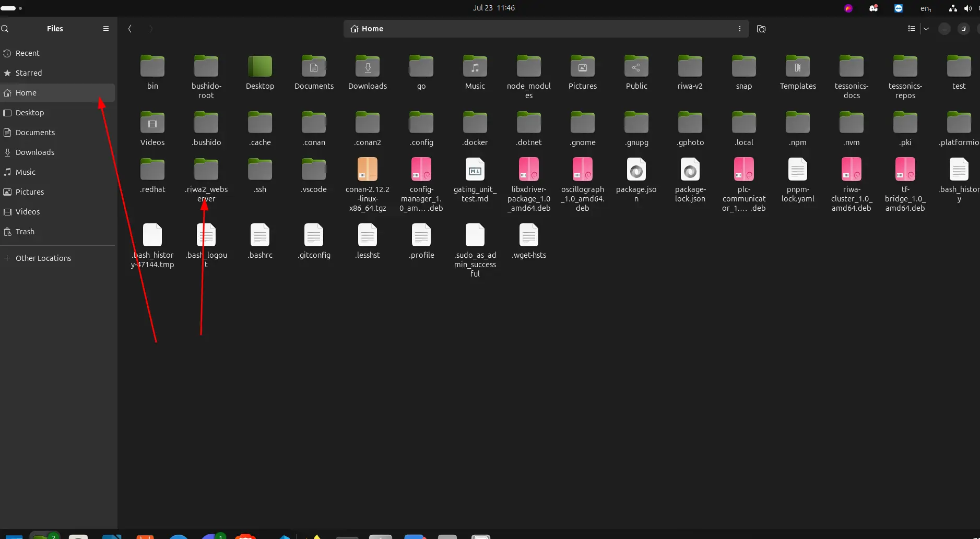
Task: Open Recent in sidebar
Action: click(57, 53)
